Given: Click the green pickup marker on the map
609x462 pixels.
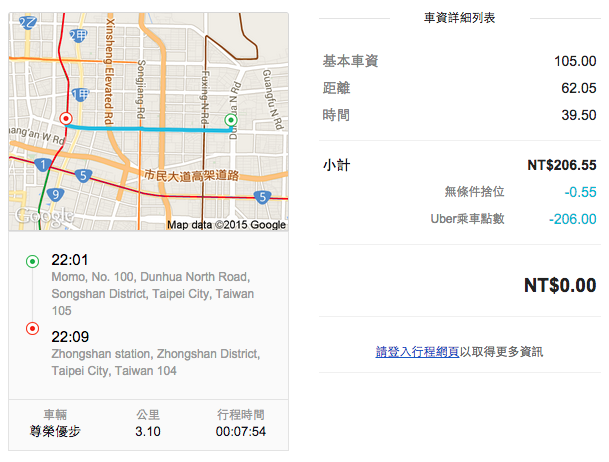Looking at the screenshot, I should point(231,120).
